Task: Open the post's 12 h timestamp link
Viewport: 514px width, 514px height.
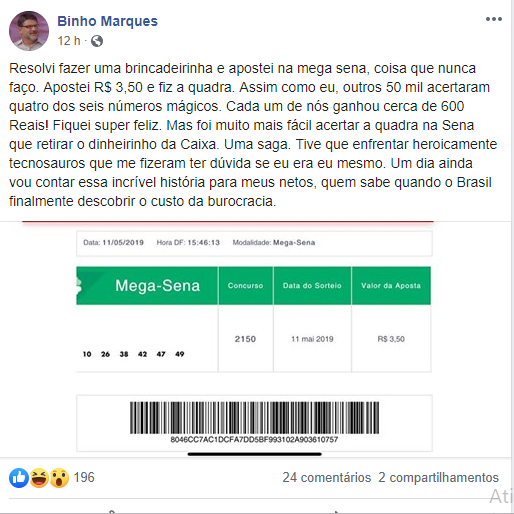Action: [69, 41]
